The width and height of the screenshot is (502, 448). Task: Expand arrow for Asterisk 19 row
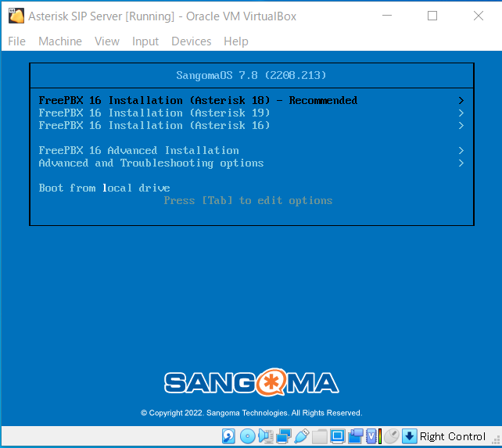point(461,113)
